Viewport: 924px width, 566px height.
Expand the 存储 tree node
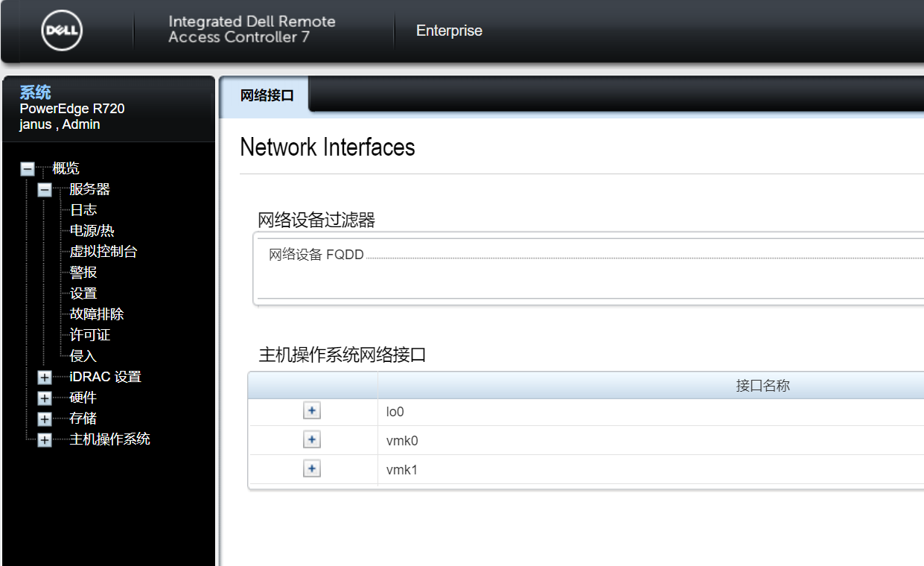point(44,419)
